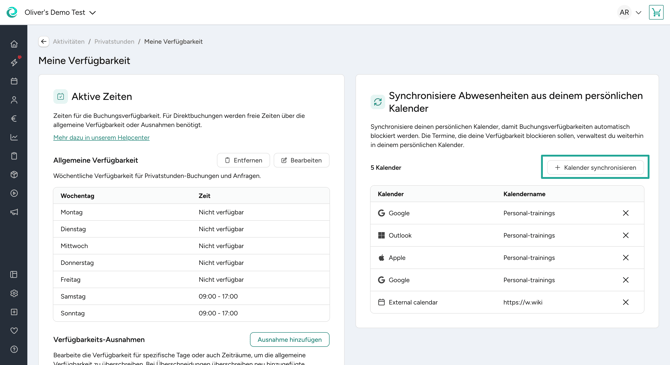Open the person icon in the sidebar

pos(14,100)
